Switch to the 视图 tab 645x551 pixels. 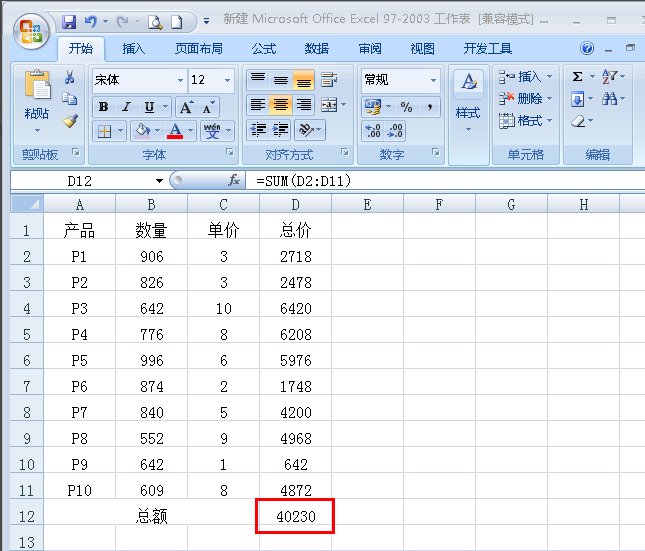(422, 49)
